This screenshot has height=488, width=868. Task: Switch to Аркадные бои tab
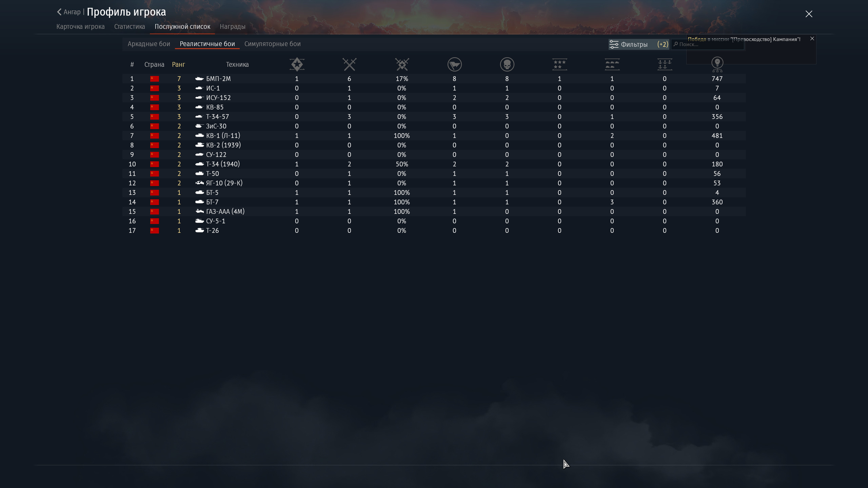point(149,44)
